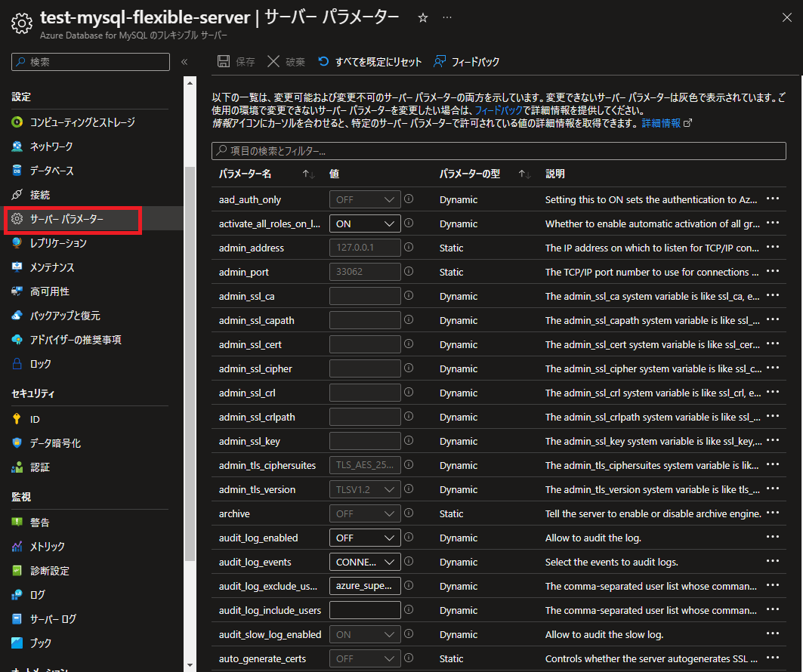Open the データベース menu item

click(x=51, y=171)
